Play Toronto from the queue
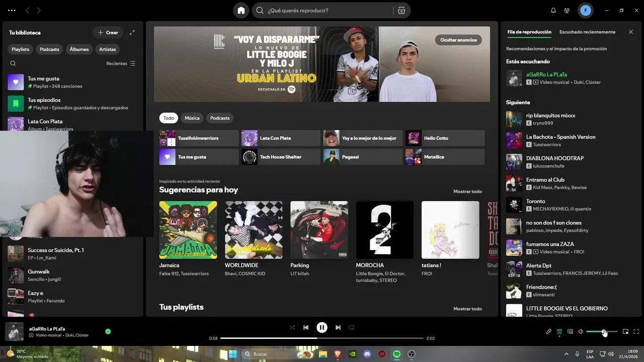 tap(572, 205)
